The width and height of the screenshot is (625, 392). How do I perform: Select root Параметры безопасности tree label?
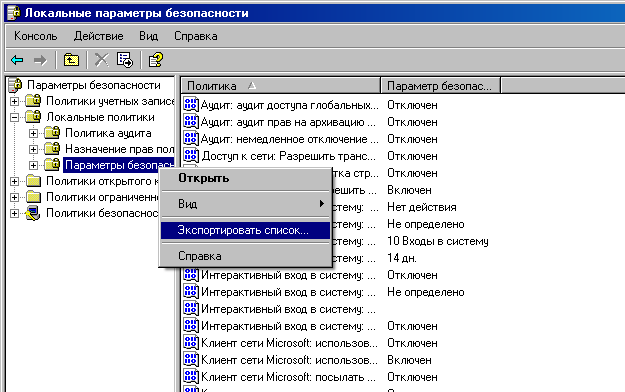[x=94, y=85]
